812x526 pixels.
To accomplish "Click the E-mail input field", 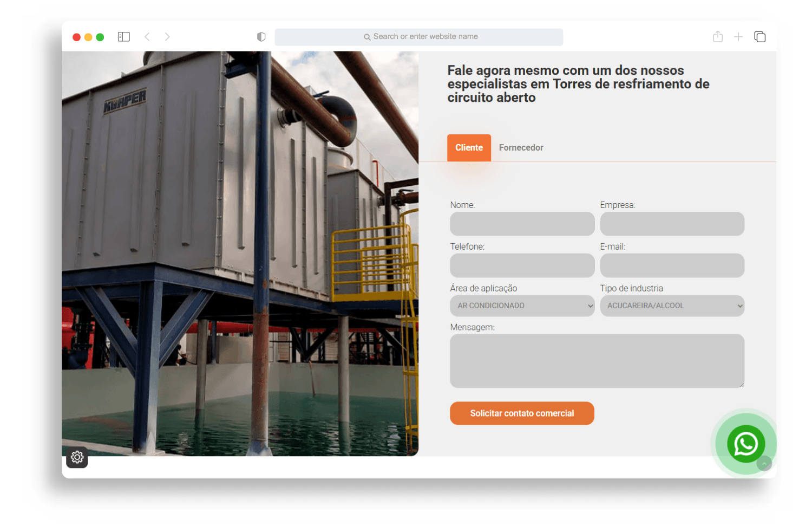I will point(672,265).
